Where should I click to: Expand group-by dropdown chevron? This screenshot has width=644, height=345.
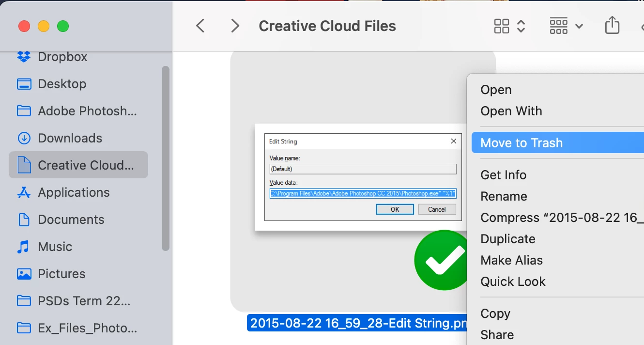coord(579,26)
